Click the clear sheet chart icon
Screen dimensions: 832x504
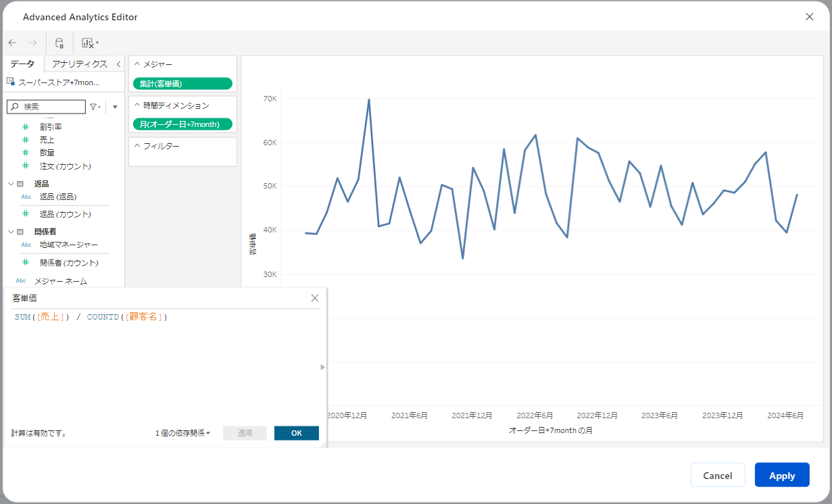[89, 43]
